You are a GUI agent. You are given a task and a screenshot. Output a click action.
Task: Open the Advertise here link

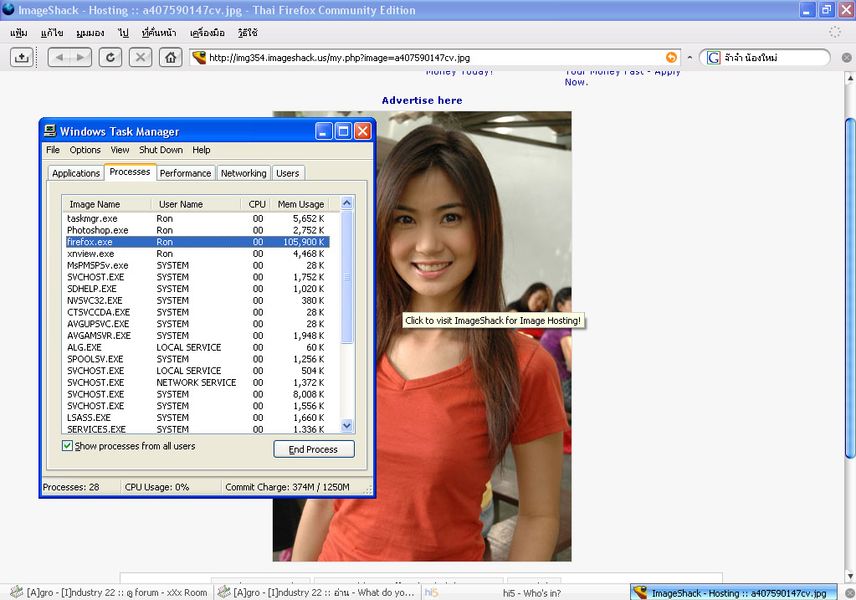(422, 100)
